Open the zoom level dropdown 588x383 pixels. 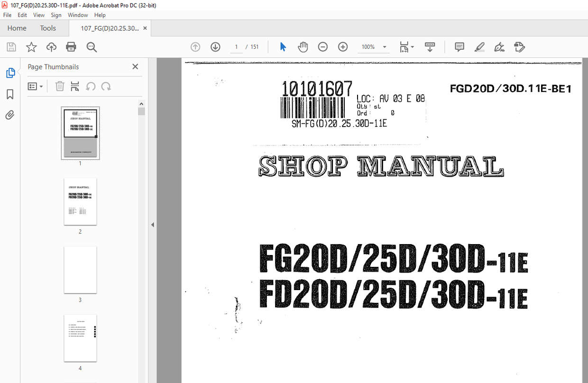pos(385,46)
